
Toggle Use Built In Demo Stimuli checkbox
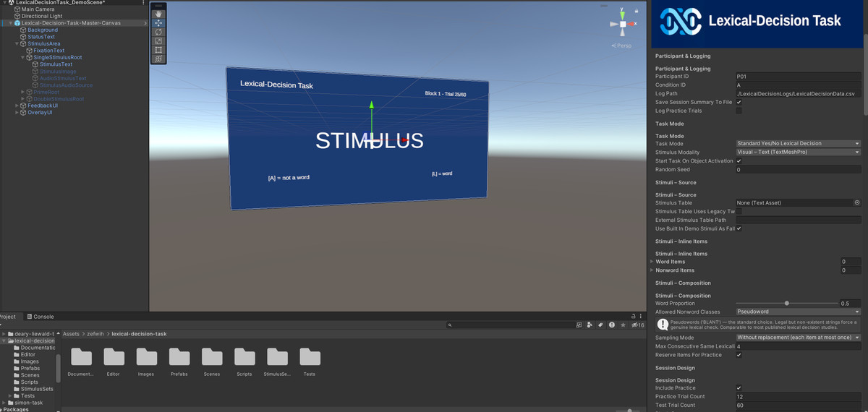tap(739, 228)
